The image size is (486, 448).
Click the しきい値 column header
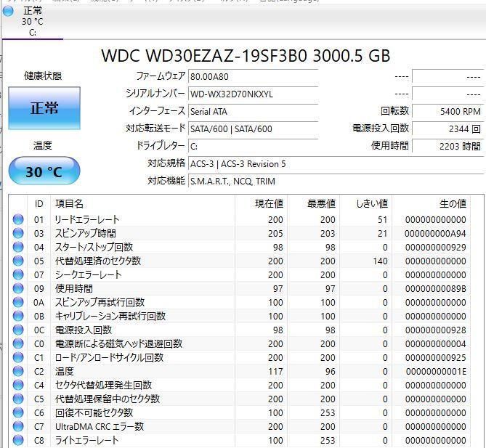(x=365, y=204)
